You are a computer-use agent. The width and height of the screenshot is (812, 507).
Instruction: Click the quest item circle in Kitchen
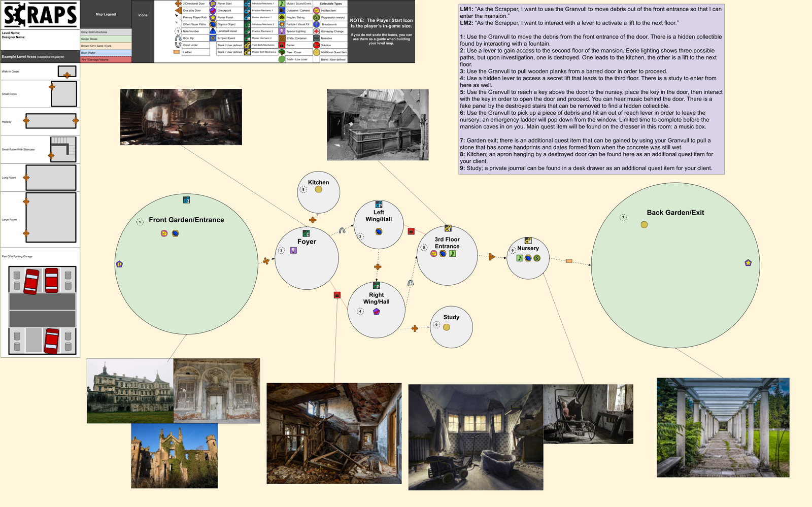(x=319, y=189)
